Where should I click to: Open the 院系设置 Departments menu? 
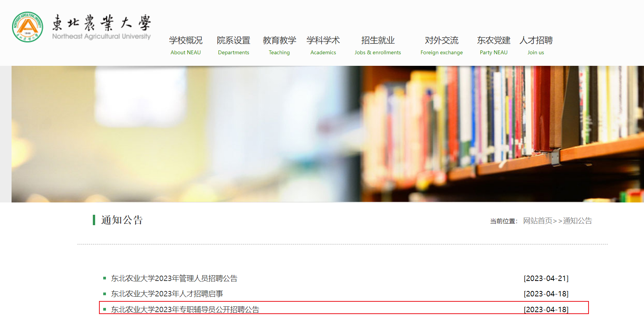(233, 45)
